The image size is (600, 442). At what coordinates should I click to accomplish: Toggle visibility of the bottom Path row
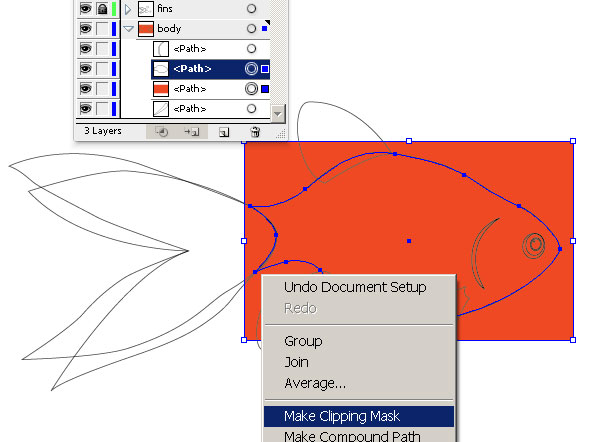coord(85,109)
